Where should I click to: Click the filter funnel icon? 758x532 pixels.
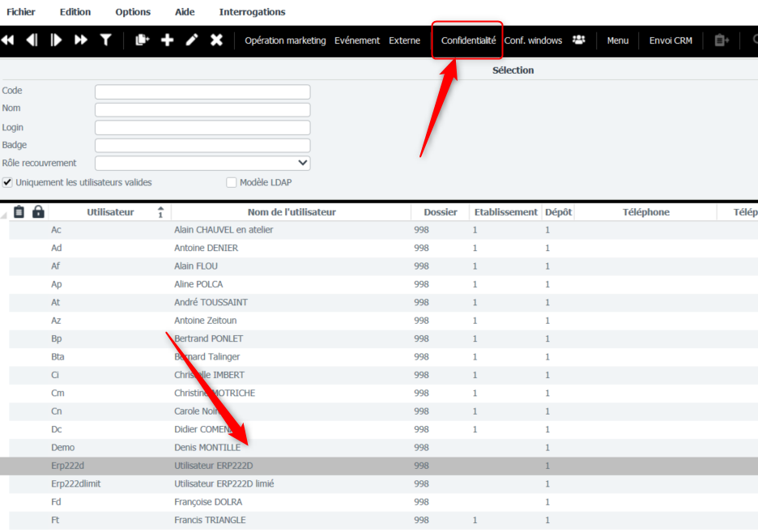(105, 40)
